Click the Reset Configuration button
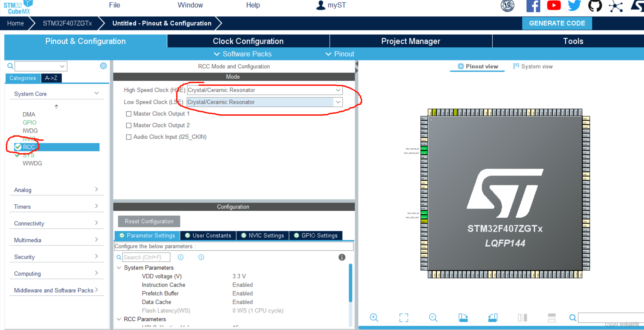Screen dimensions: 644x330 [x=149, y=221]
